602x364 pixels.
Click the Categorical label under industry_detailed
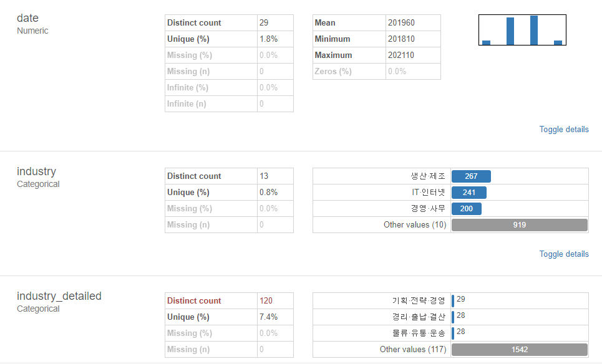tap(38, 309)
